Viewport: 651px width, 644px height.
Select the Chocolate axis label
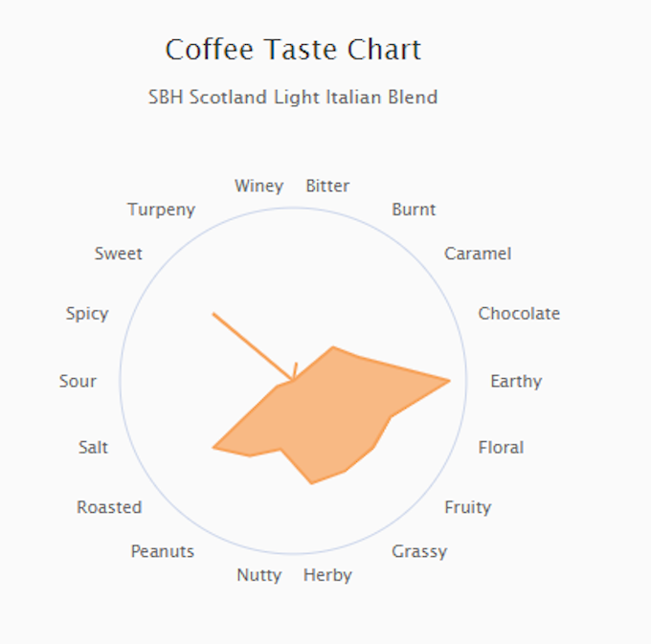click(519, 313)
